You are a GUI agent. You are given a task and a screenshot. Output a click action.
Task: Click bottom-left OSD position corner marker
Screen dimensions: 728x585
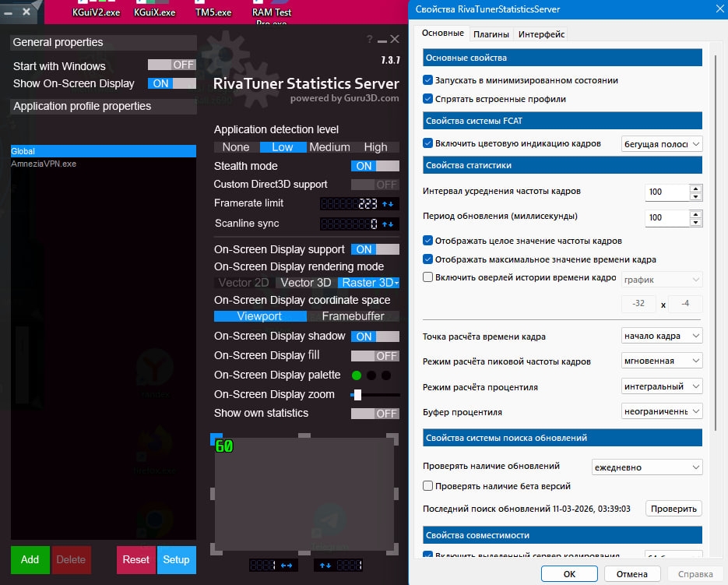216,550
